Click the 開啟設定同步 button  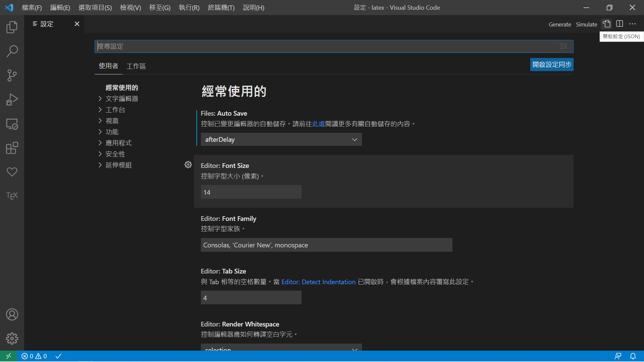(x=551, y=64)
